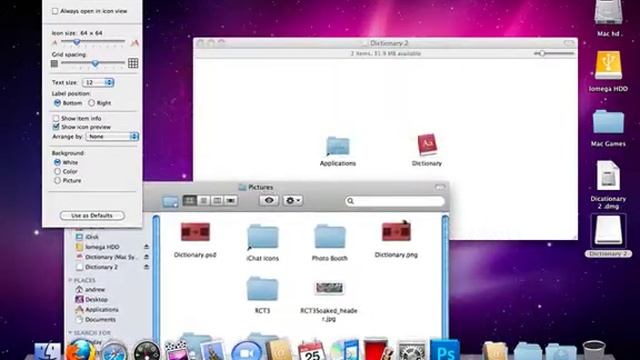Select Bottom label position
Viewport: 640px width, 360px height.
[58, 103]
